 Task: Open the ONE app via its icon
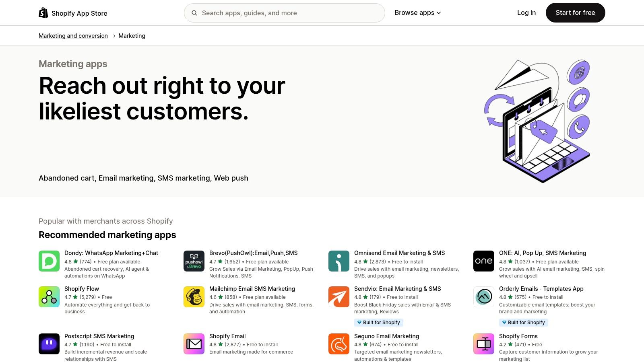pos(484,261)
